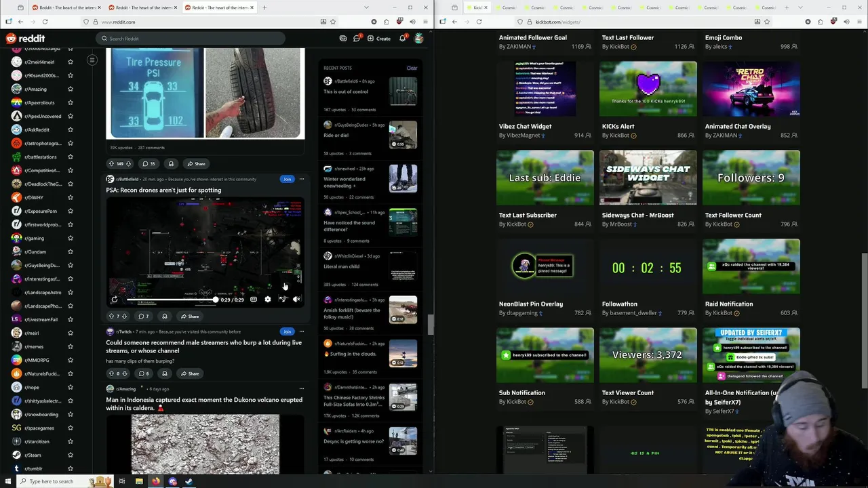Open the Sideways Chat - MrBoost widget
The width and height of the screenshot is (868, 488).
click(x=648, y=178)
